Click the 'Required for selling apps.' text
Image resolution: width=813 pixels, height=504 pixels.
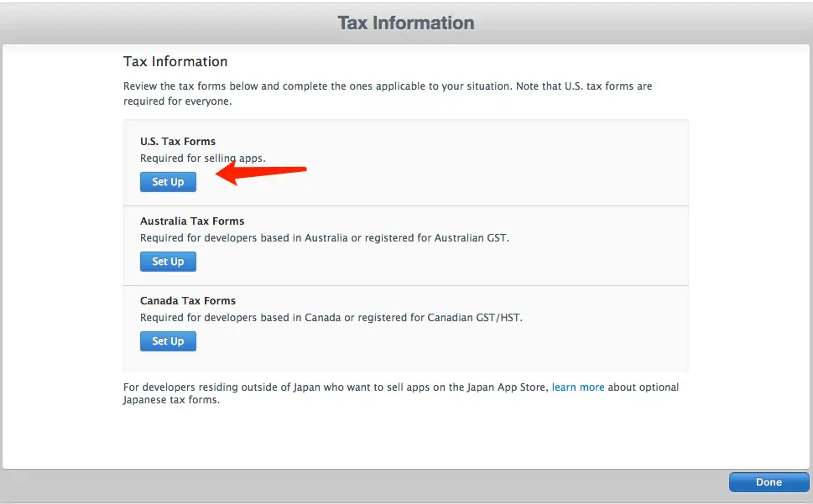203,158
